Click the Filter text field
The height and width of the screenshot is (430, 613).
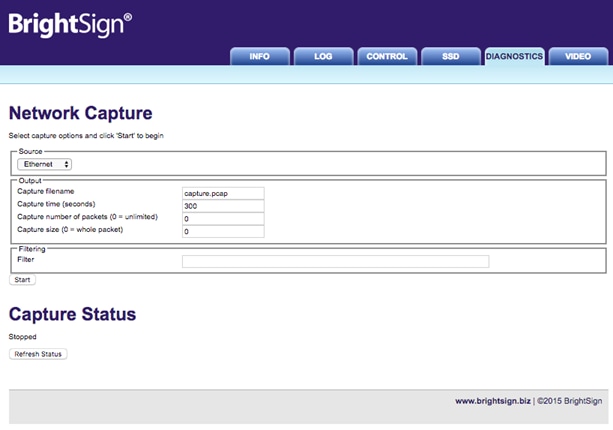pyautogui.click(x=335, y=262)
